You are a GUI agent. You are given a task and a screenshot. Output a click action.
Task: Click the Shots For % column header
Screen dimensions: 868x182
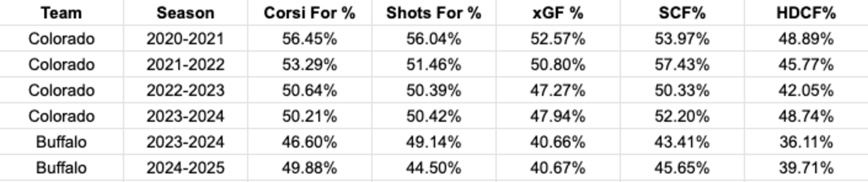click(434, 13)
